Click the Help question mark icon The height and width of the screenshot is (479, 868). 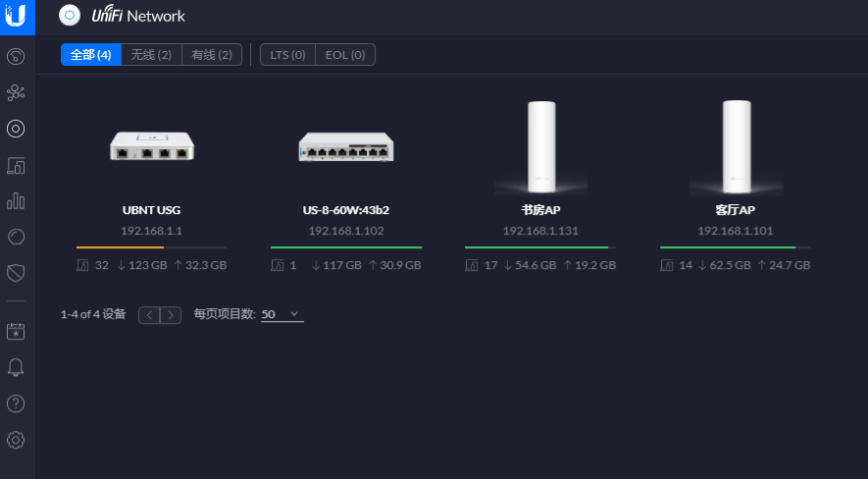16,403
